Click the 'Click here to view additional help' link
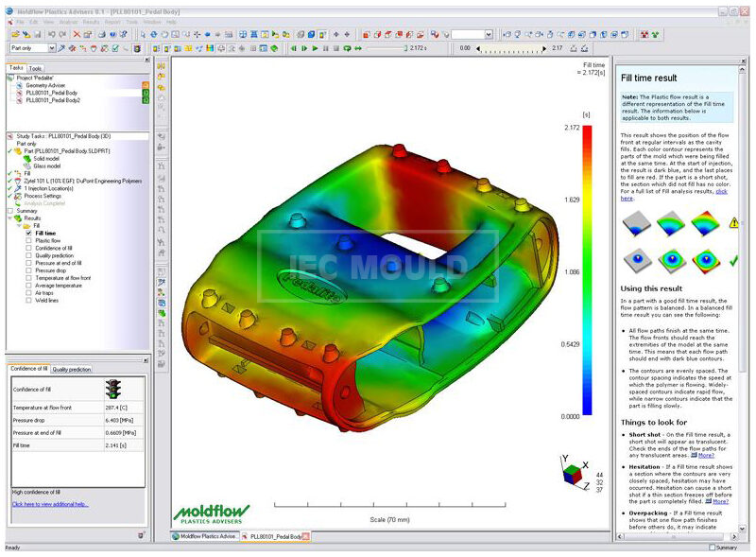This screenshot has width=756, height=557. [50, 504]
